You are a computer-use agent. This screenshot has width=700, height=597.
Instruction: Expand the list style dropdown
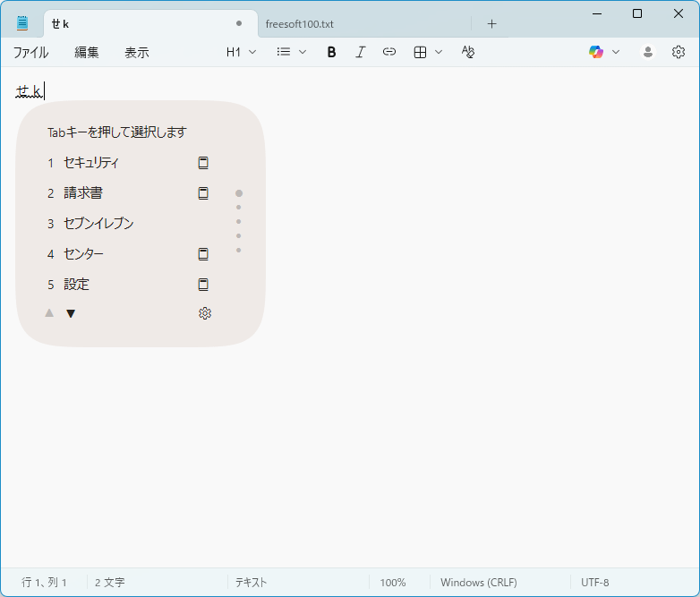point(291,52)
